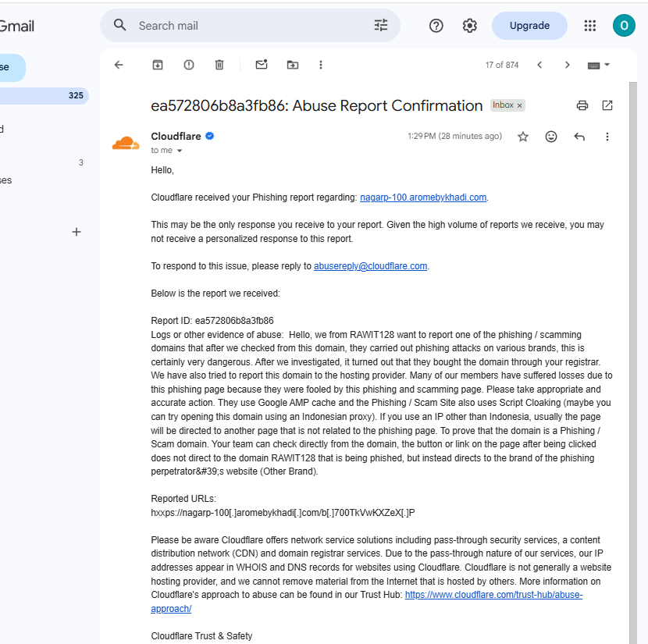This screenshot has width=648, height=644.
Task: Open email in a new window
Action: tap(607, 105)
